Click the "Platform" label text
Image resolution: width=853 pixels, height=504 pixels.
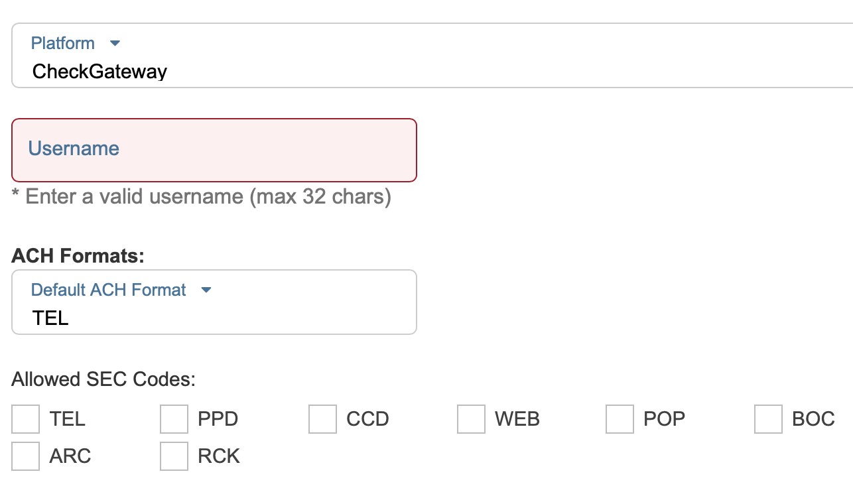[x=63, y=44]
